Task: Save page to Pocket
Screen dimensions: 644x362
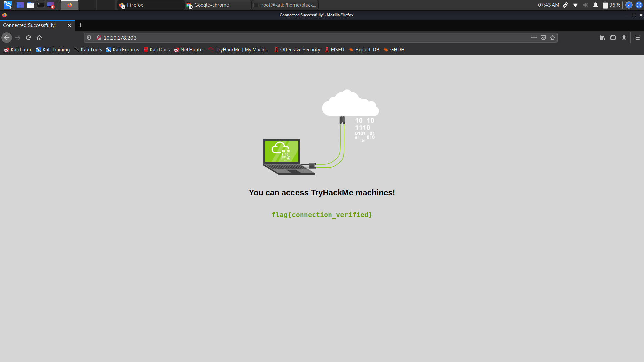Action: (x=543, y=38)
